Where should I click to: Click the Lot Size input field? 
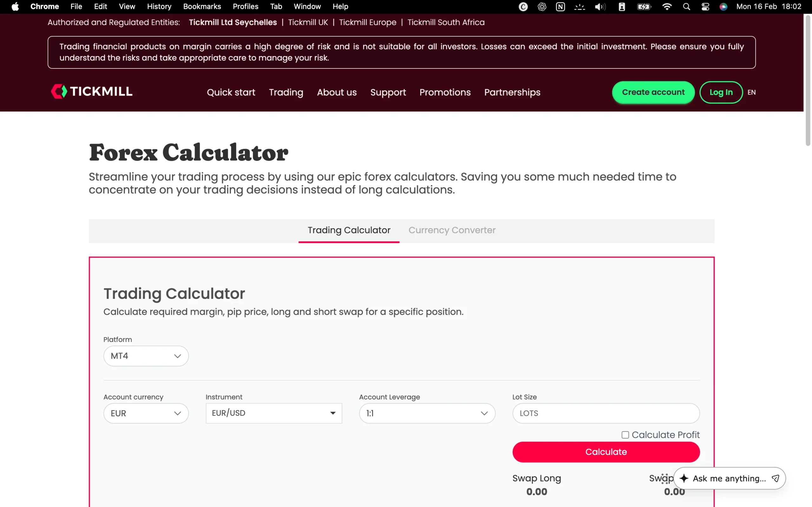606,413
